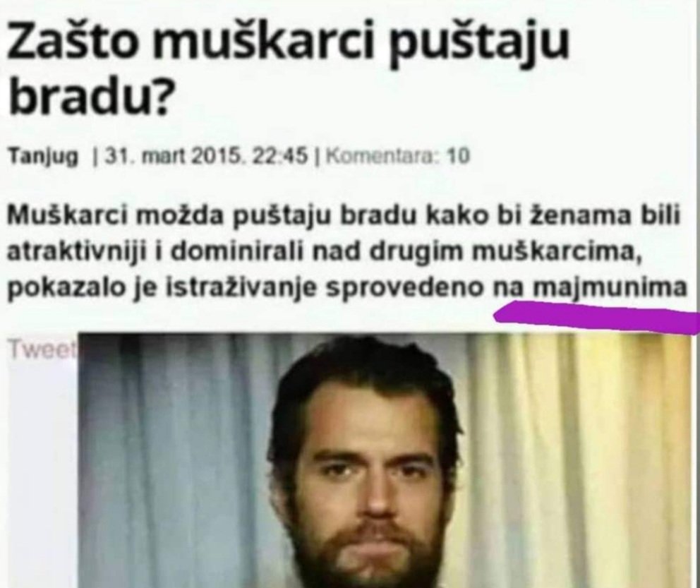700x588 pixels.
Task: Click the purple underline marking
Action: [x=596, y=316]
